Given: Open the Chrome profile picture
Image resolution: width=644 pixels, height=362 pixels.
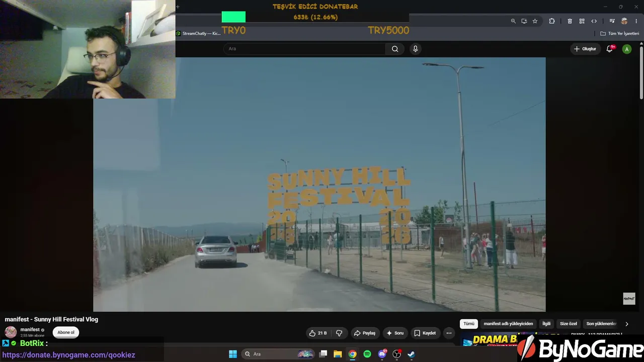Looking at the screenshot, I should (x=624, y=21).
